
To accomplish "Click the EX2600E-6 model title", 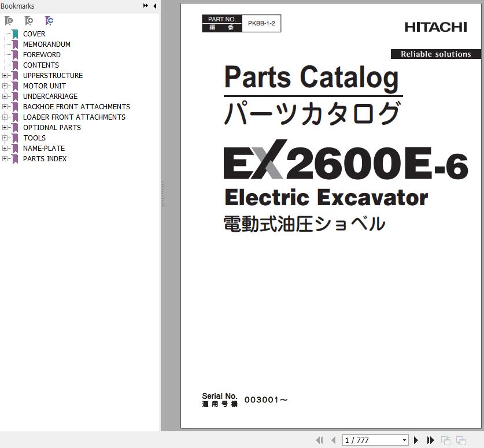I will (x=346, y=161).
